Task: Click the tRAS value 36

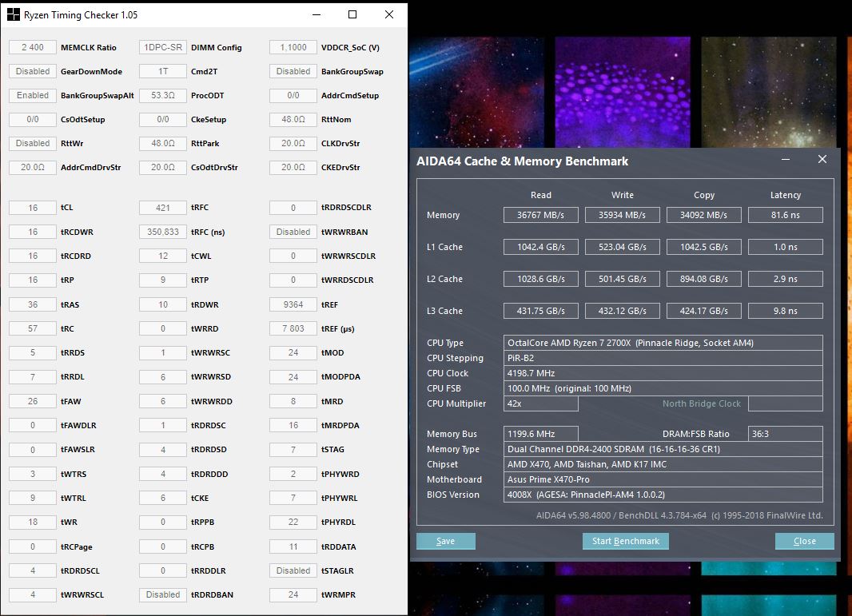Action: coord(33,304)
